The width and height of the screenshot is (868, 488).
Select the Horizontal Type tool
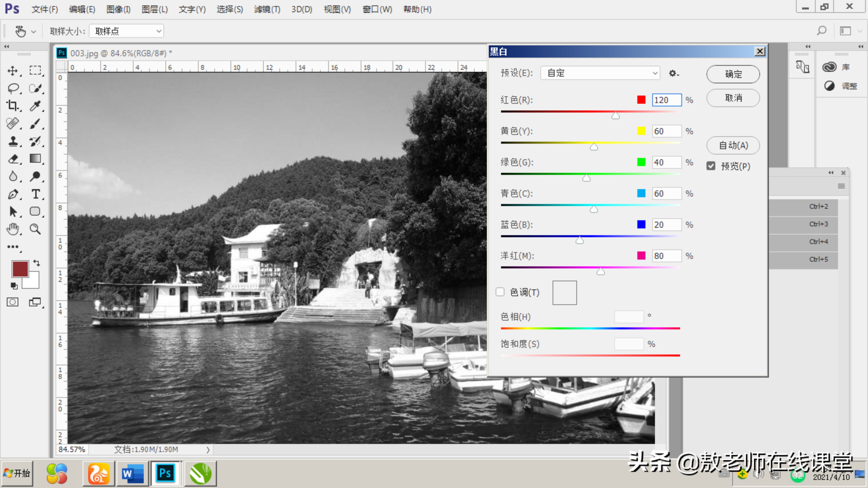click(x=35, y=194)
